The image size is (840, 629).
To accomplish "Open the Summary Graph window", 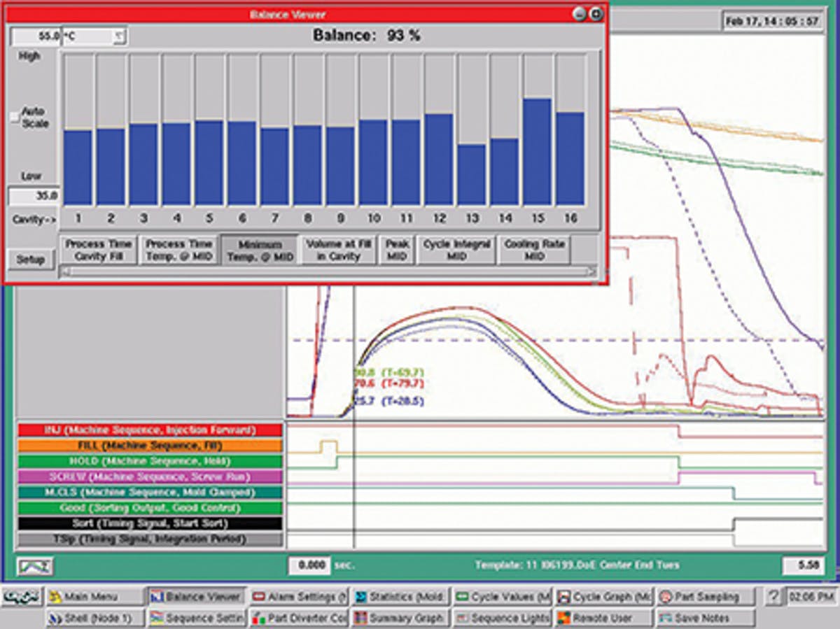I will pyautogui.click(x=400, y=618).
